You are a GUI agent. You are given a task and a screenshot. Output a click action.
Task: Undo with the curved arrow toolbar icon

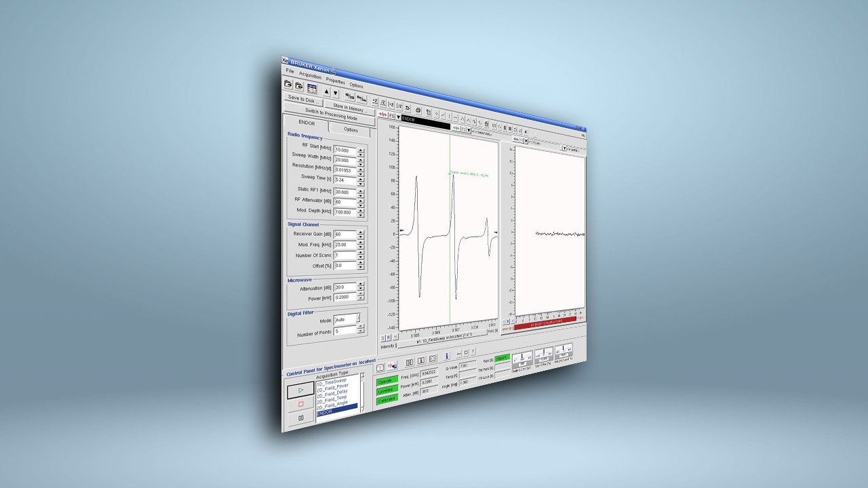tap(407, 107)
